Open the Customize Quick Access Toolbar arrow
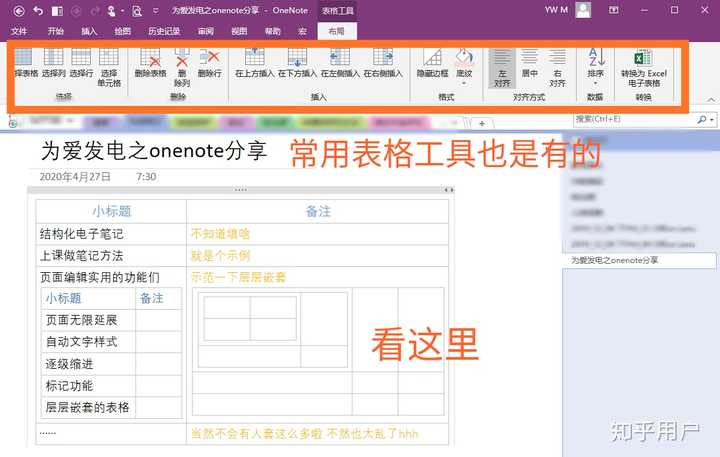Viewport: 720px width, 457px height. (156, 10)
